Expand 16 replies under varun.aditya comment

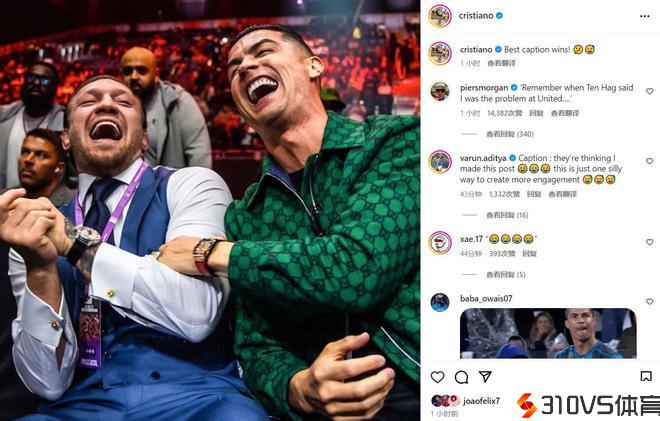tap(507, 215)
